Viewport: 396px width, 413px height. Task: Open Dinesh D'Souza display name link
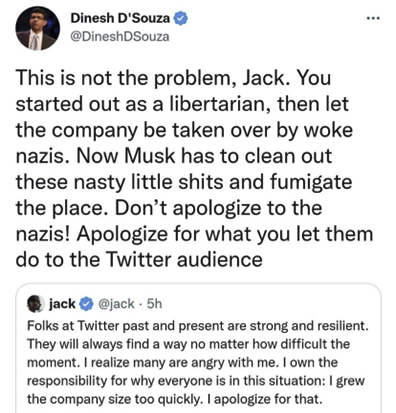point(120,18)
